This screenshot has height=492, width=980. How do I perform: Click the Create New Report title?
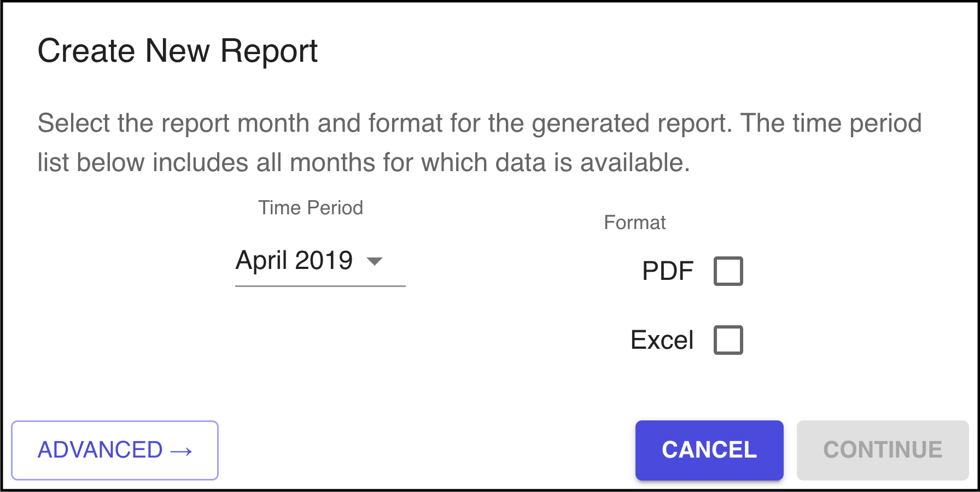177,51
